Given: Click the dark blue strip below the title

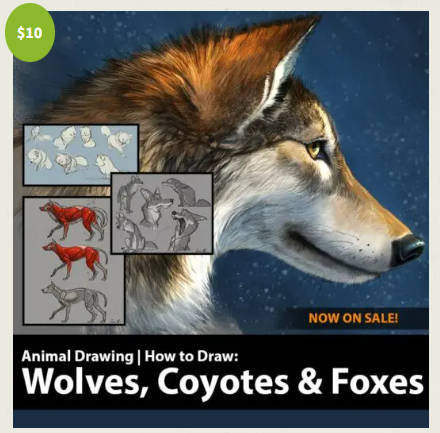Looking at the screenshot, I should [x=221, y=419].
